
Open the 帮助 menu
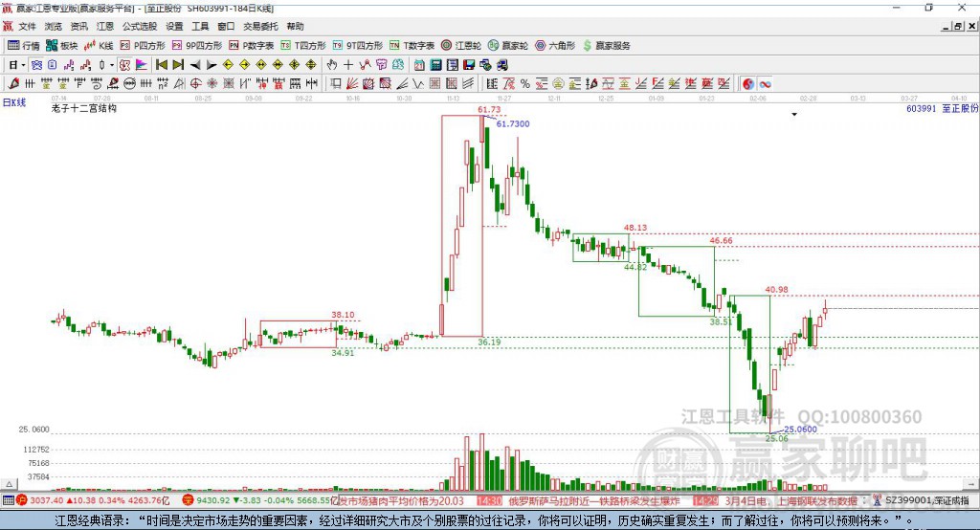(x=295, y=26)
